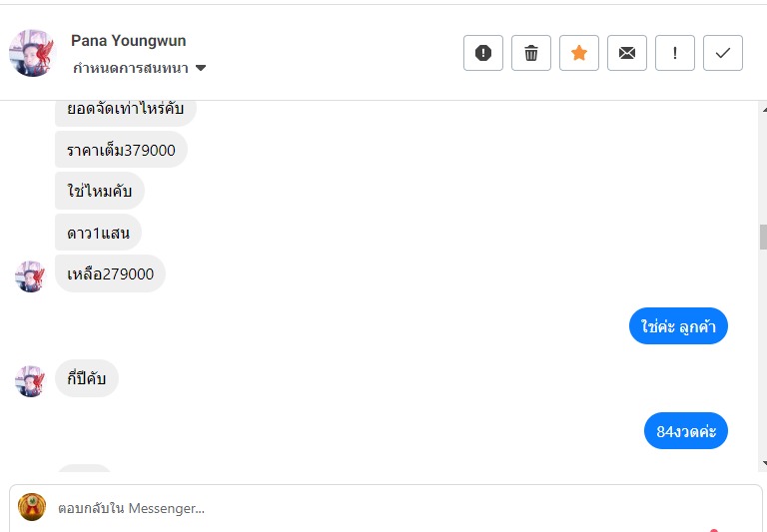Select the blue 84งวดค่ะ reply bubble
Screen dimensions: 767x532
coord(686,431)
